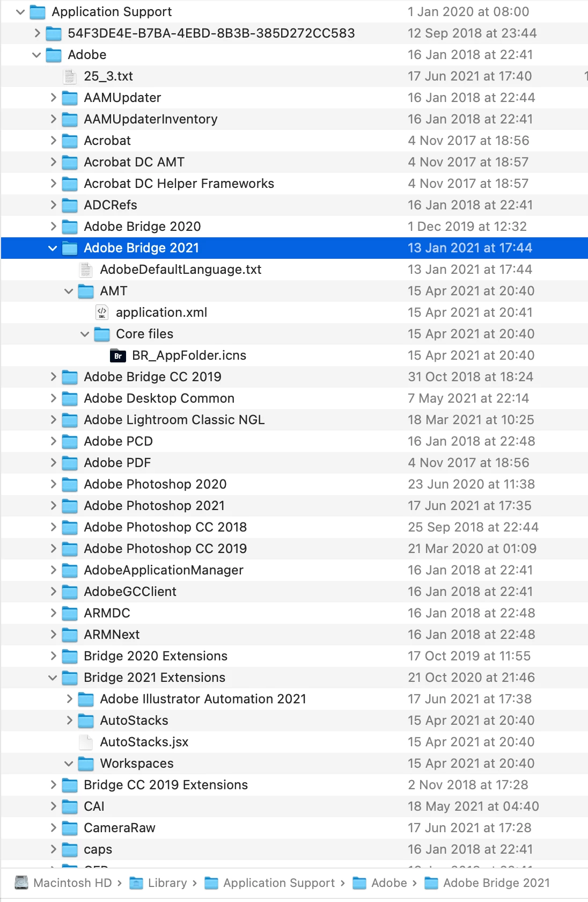Click the Adobe PDF folder icon
This screenshot has width=588, height=902.
(x=70, y=463)
